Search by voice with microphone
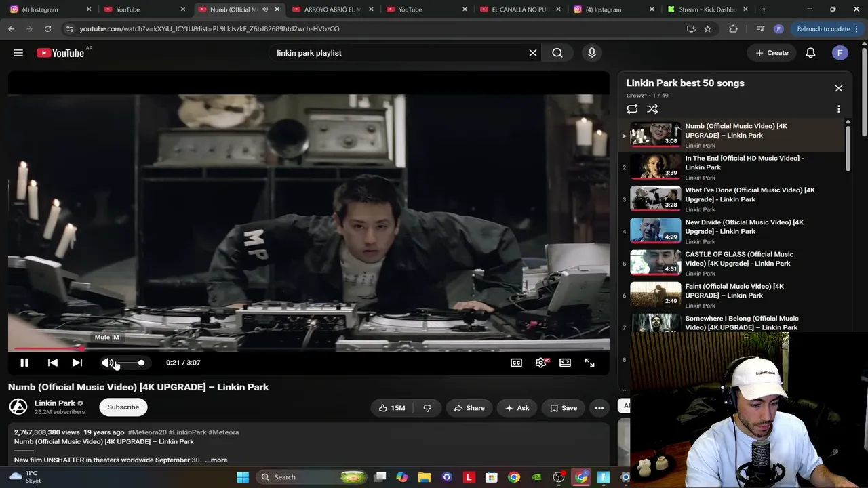 [592, 53]
